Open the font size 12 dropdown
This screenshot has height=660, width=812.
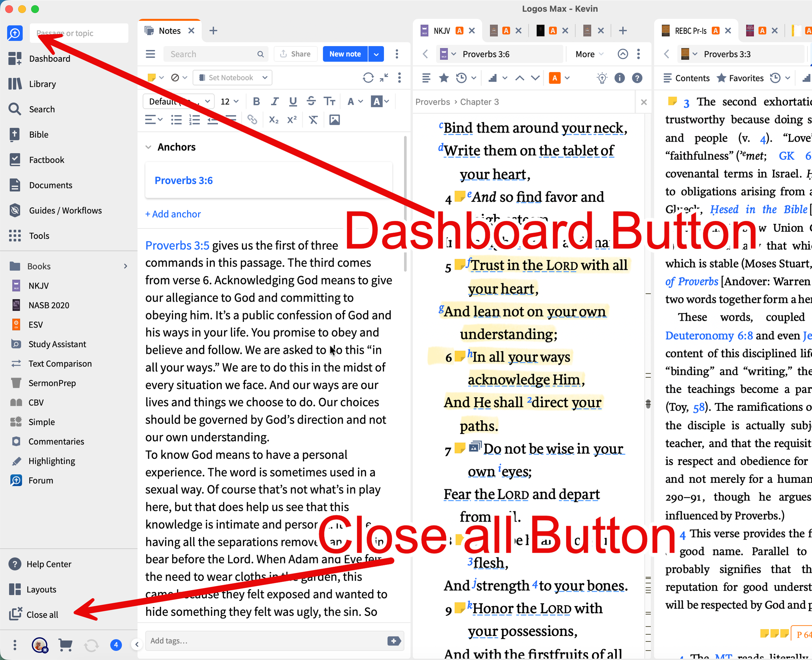pyautogui.click(x=230, y=101)
